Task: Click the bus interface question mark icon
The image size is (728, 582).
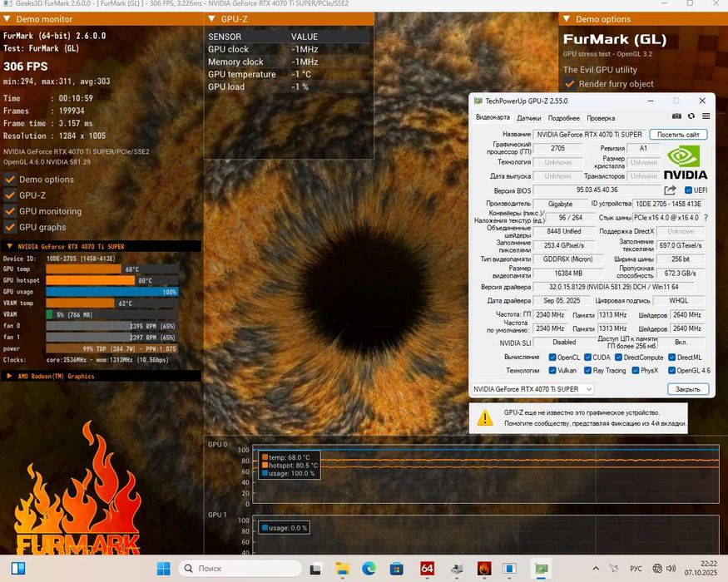Action: click(x=706, y=218)
